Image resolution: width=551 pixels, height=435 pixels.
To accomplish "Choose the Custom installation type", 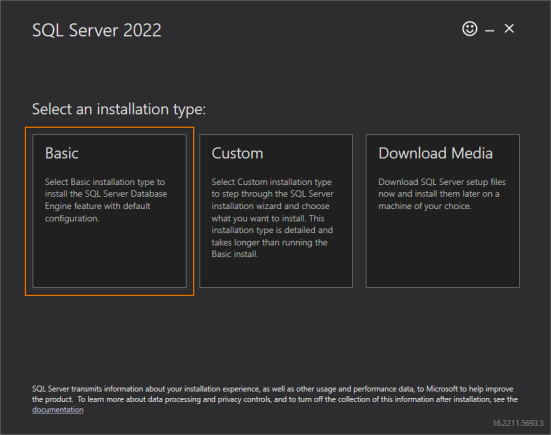I will 276,211.
